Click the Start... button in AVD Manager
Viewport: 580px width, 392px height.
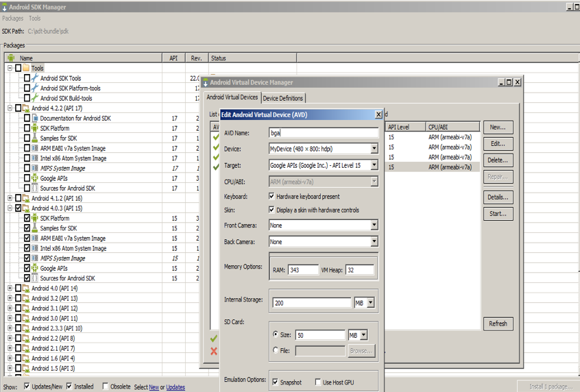tap(498, 213)
